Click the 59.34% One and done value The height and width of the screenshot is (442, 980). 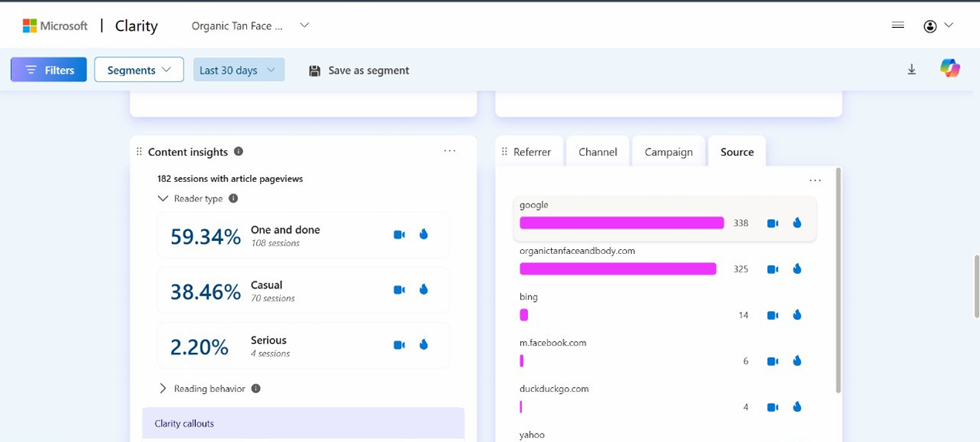205,236
